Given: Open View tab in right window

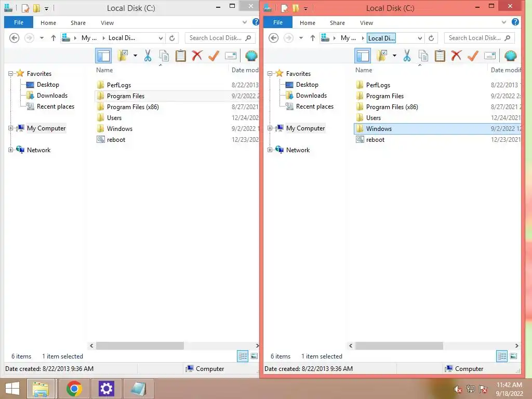Looking at the screenshot, I should point(366,23).
